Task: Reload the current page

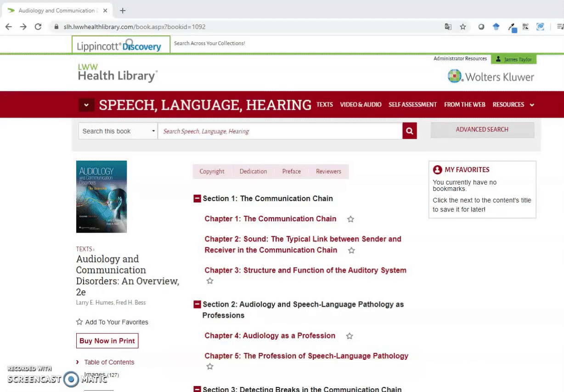Action: pyautogui.click(x=38, y=27)
